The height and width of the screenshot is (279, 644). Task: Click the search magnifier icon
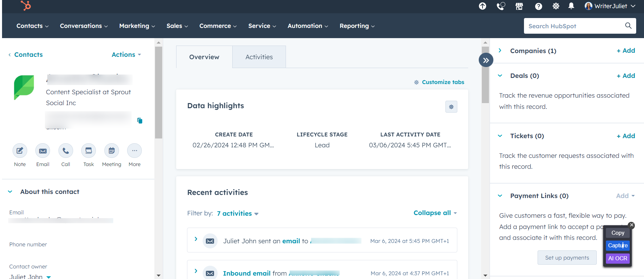628,26
